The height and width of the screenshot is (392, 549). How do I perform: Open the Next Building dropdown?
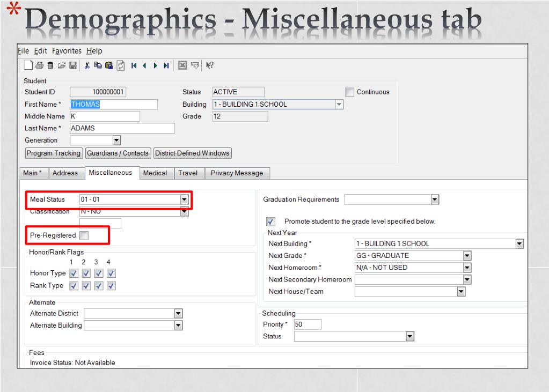coord(519,243)
